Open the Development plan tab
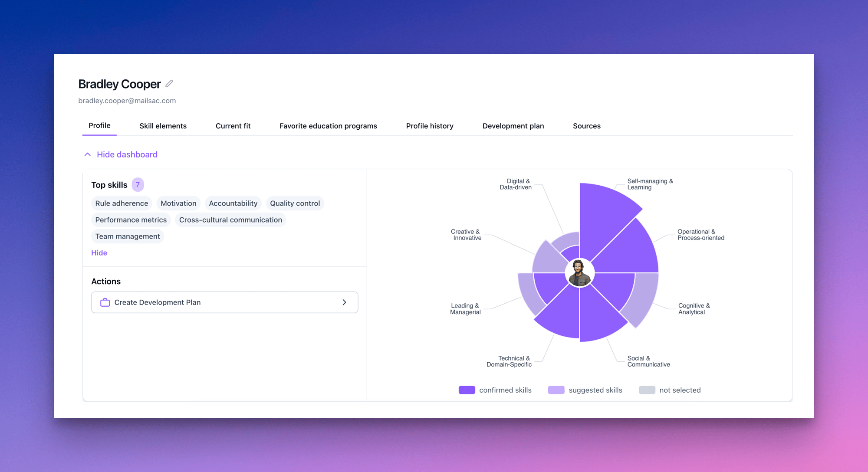Screen dimensions: 868x472 (513, 126)
